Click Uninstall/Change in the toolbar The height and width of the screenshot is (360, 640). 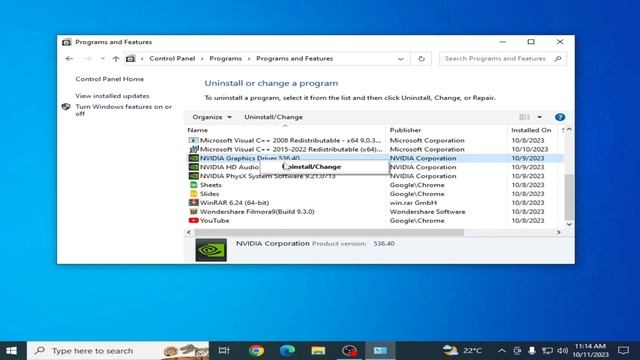273,117
